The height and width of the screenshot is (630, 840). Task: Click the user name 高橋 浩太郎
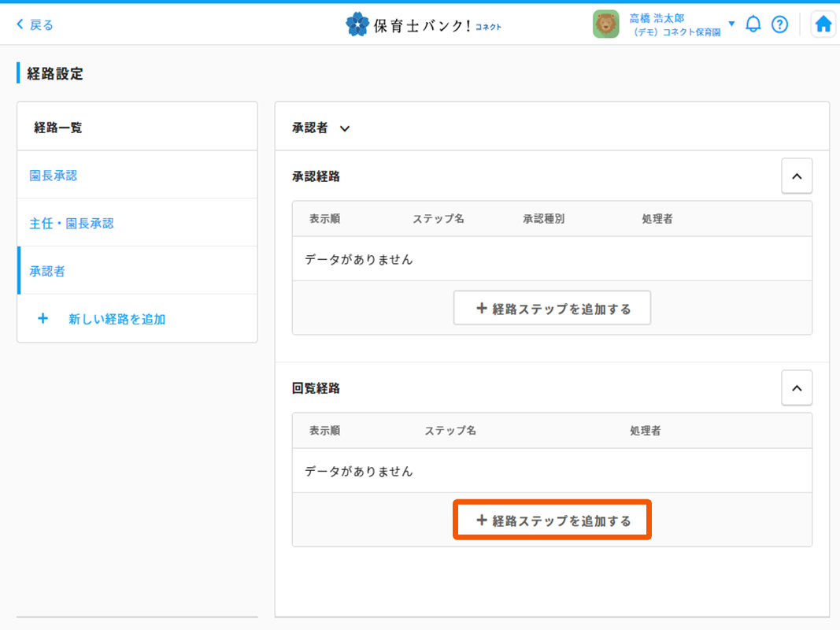657,18
